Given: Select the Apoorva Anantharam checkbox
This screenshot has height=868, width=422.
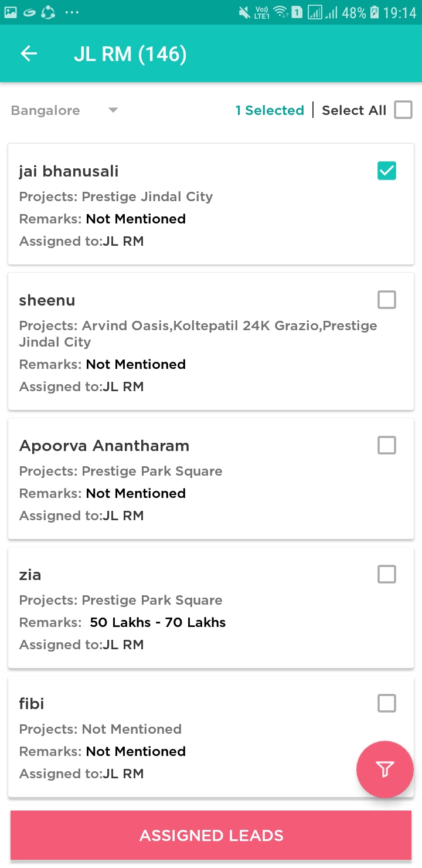Looking at the screenshot, I should 387,445.
